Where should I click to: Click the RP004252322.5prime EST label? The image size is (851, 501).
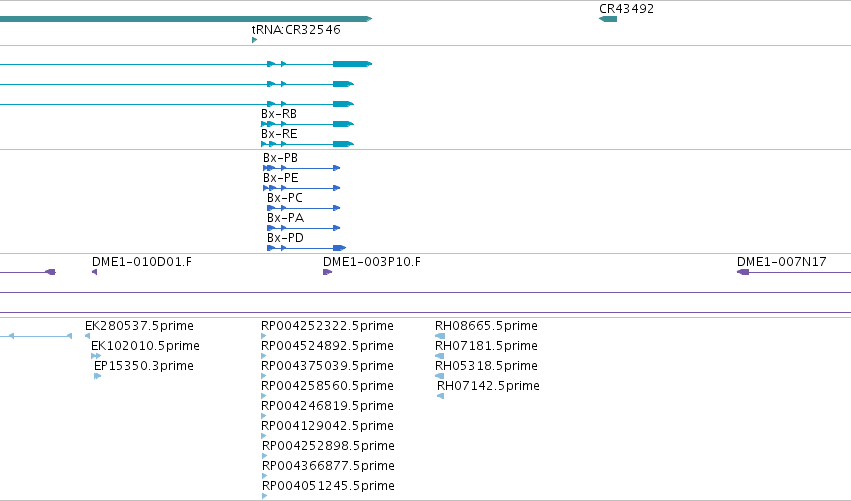click(x=327, y=326)
